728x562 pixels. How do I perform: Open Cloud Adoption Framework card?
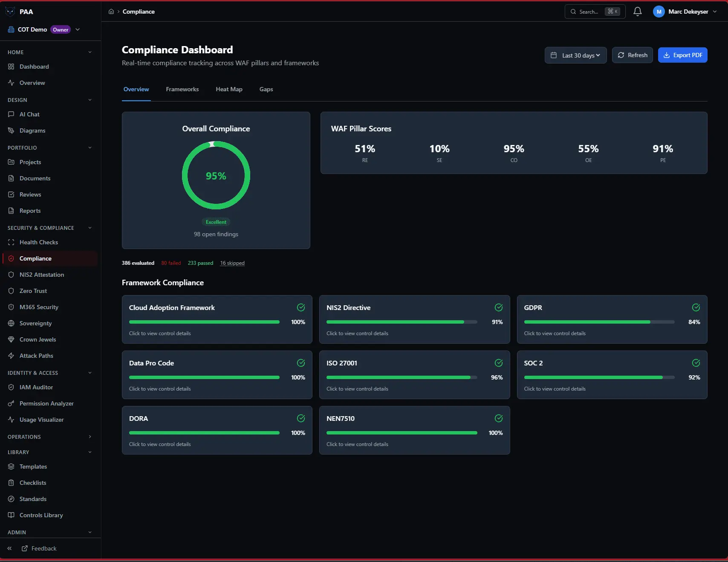point(217,319)
